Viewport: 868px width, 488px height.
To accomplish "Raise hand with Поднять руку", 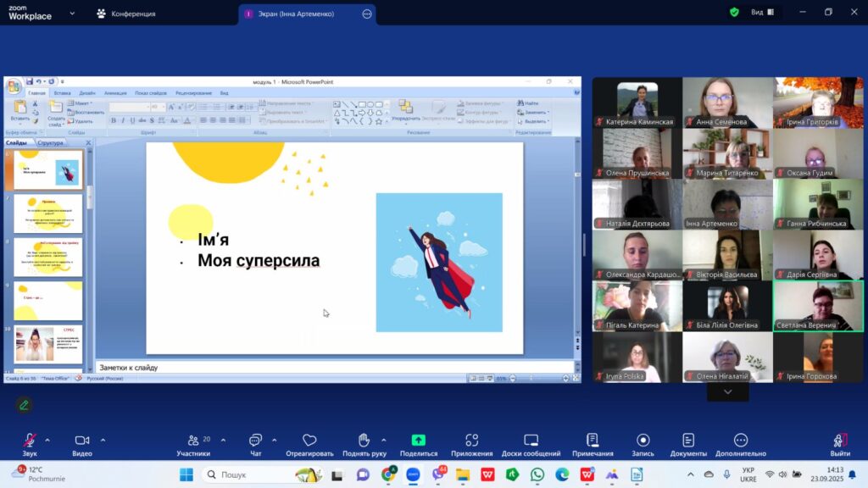I will tap(364, 441).
